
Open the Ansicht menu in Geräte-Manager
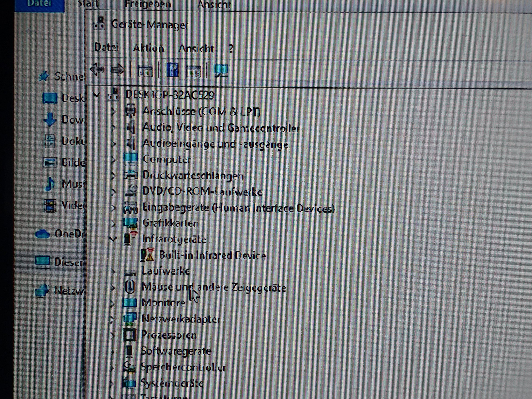coord(196,49)
